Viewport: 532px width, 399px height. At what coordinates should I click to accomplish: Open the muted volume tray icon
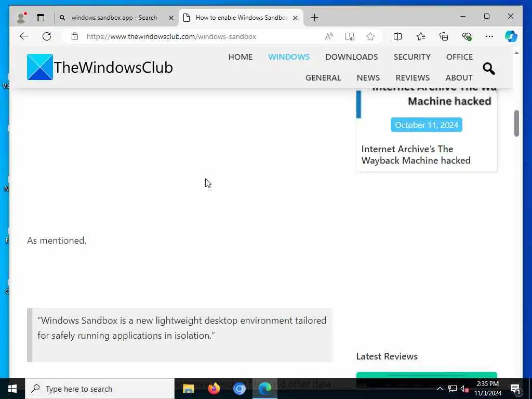[x=464, y=389]
